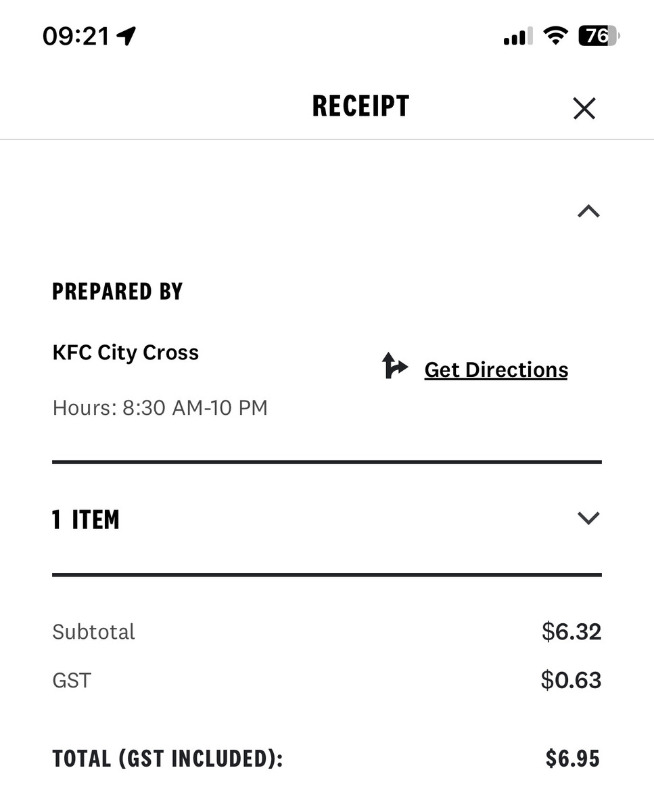Viewport: 654px width, 812px height.
Task: Tap the 1 ITEM section header
Action: [x=86, y=520]
